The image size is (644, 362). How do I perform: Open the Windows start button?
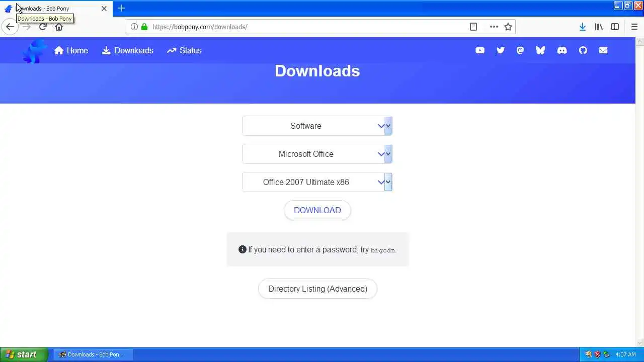pyautogui.click(x=24, y=354)
